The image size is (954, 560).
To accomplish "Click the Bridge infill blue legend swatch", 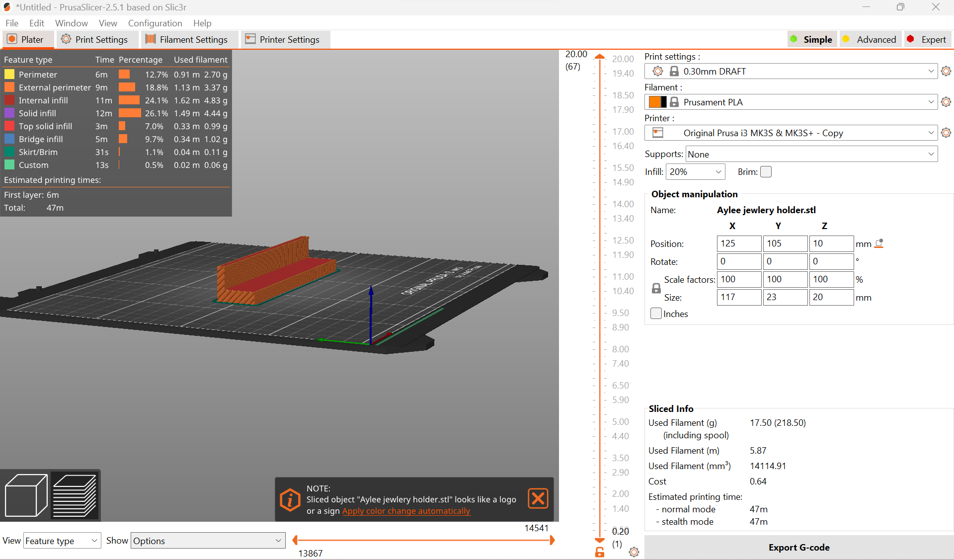I will pyautogui.click(x=9, y=139).
